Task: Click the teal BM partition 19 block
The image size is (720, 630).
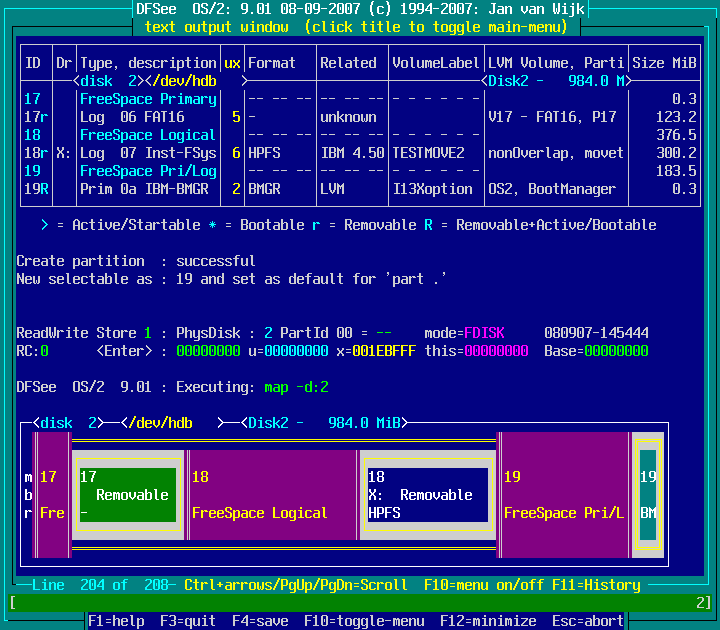Action: click(x=648, y=495)
